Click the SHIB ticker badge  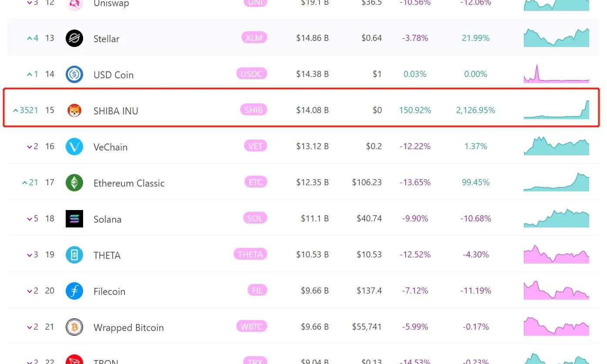pos(253,110)
